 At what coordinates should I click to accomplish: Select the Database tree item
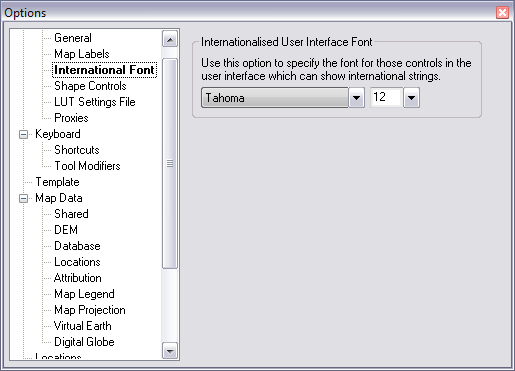77,246
